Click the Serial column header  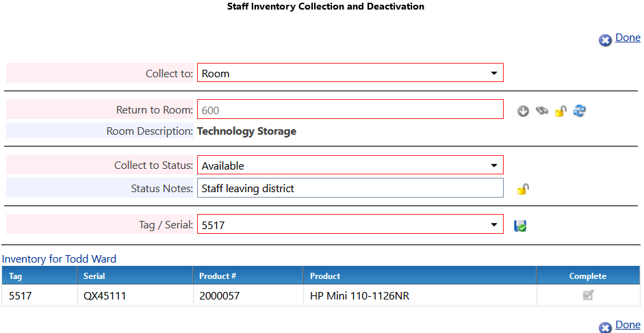pyautogui.click(x=94, y=276)
